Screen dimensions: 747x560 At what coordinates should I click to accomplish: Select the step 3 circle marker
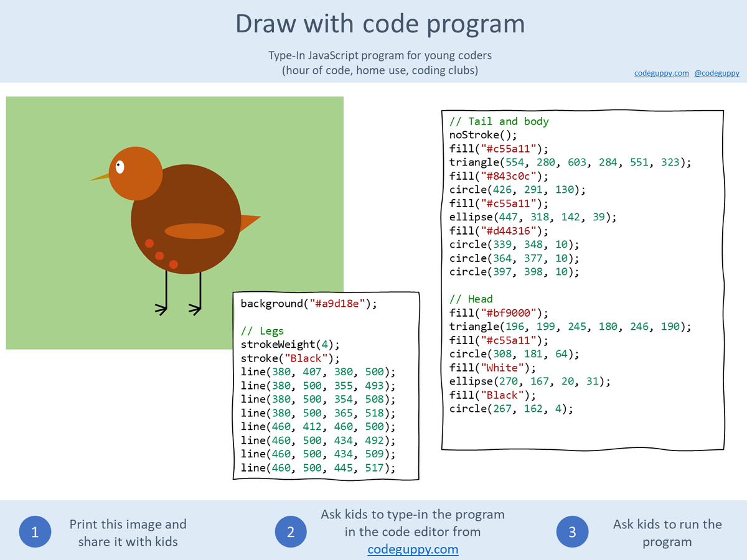point(572,531)
